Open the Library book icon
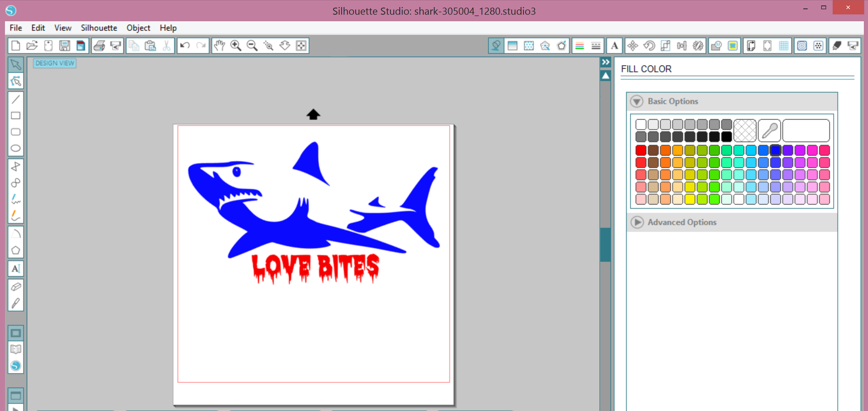Viewport: 868px width, 411px height. coord(15,349)
